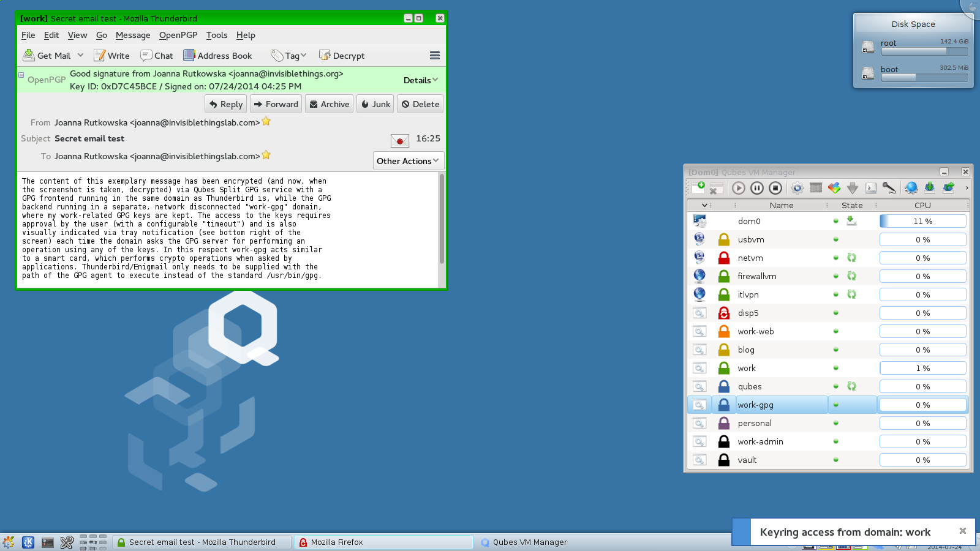
Task: Click the Pause VM icon
Action: point(757,188)
